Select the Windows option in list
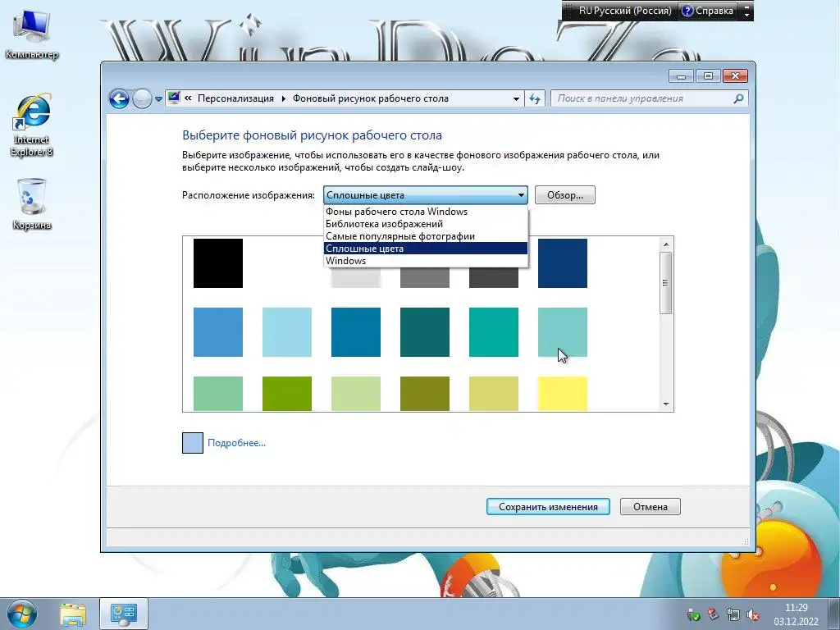This screenshot has width=840, height=630. [426, 261]
